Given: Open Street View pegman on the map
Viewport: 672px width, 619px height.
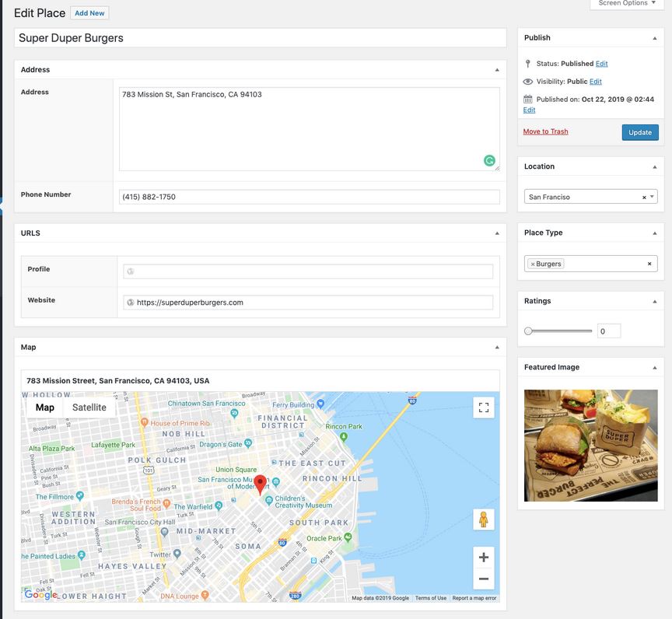Looking at the screenshot, I should point(484,519).
